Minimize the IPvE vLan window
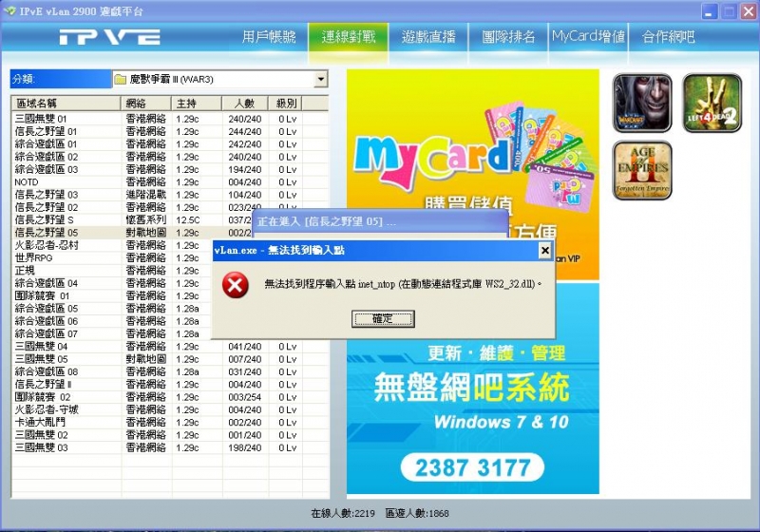This screenshot has height=532, width=760. (x=709, y=11)
